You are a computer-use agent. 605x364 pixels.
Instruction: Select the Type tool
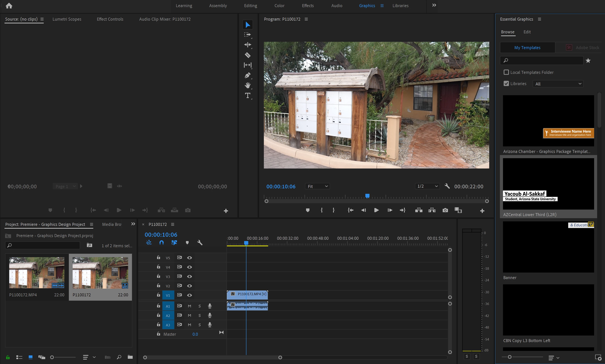[248, 95]
